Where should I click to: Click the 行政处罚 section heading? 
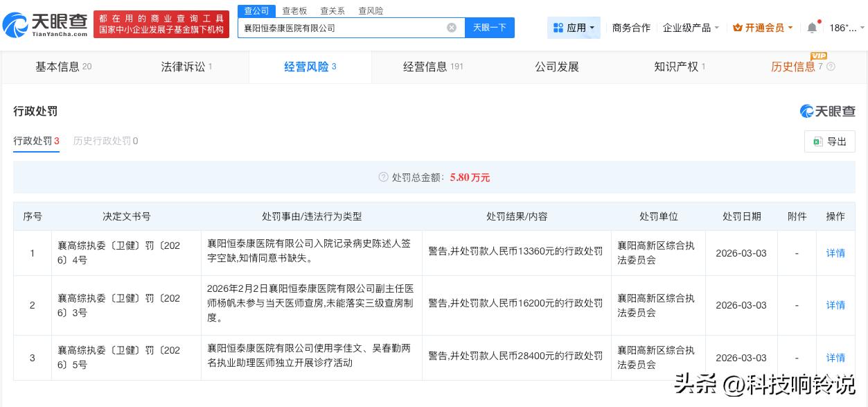point(36,111)
